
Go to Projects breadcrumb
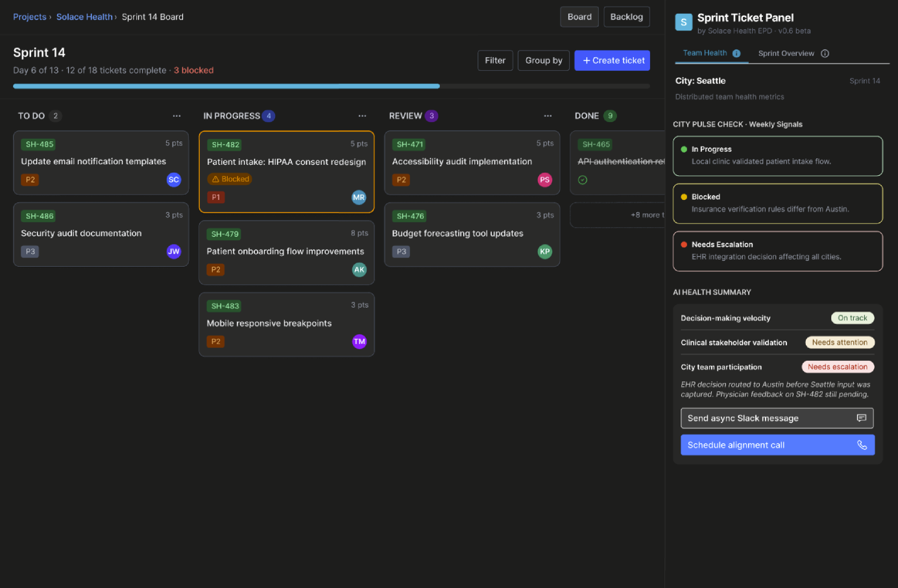pos(30,17)
